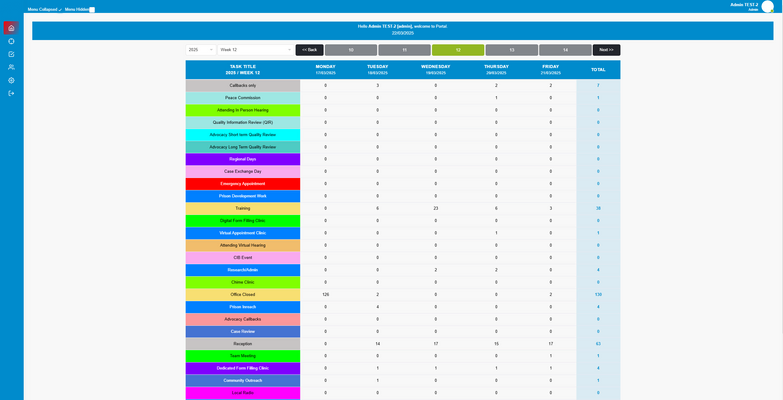Screen dimensions: 783x400
Task: Switch to week 13 tab
Action: (x=512, y=50)
